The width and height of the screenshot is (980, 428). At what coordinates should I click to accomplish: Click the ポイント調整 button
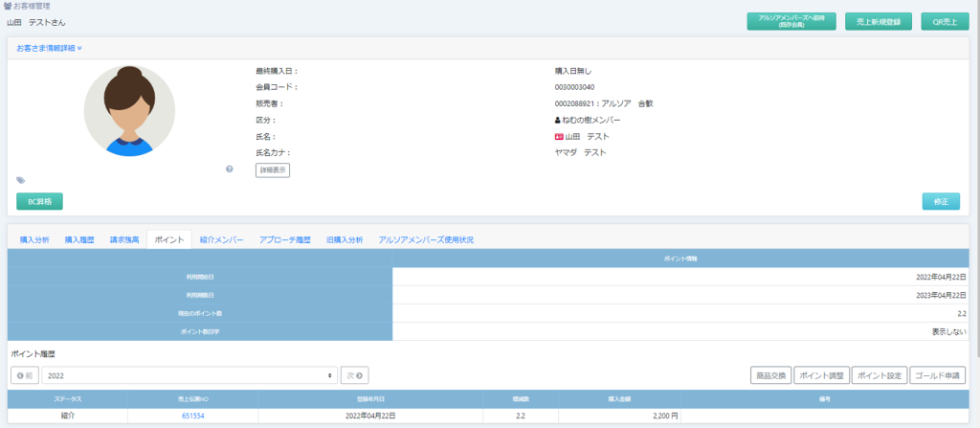820,375
